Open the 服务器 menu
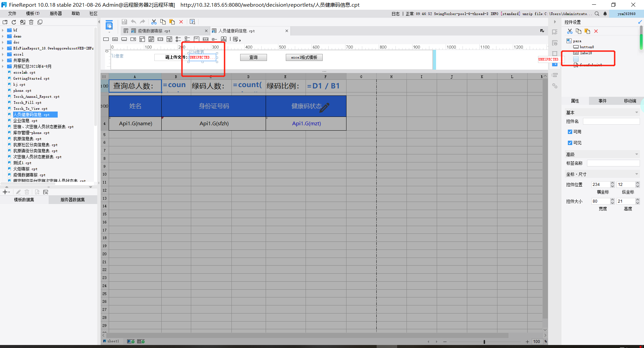The width and height of the screenshot is (644, 348). click(56, 13)
